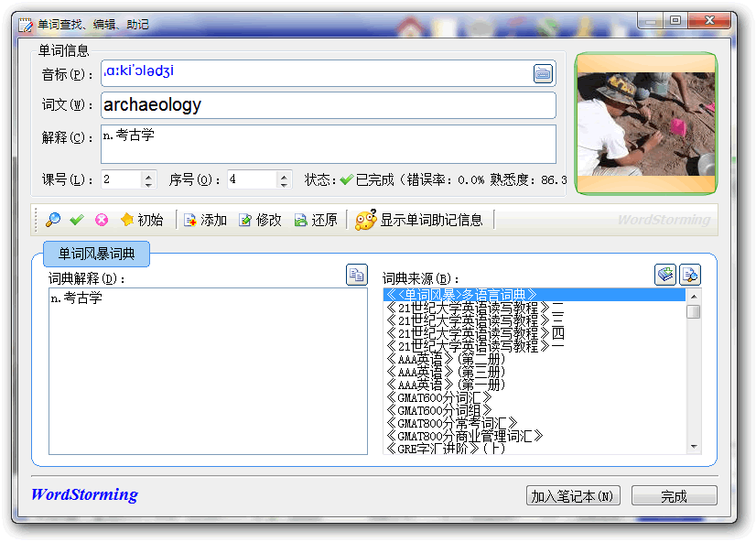
Task: Select 《AAA英语》(第一册) dictionary source
Action: click(x=447, y=385)
